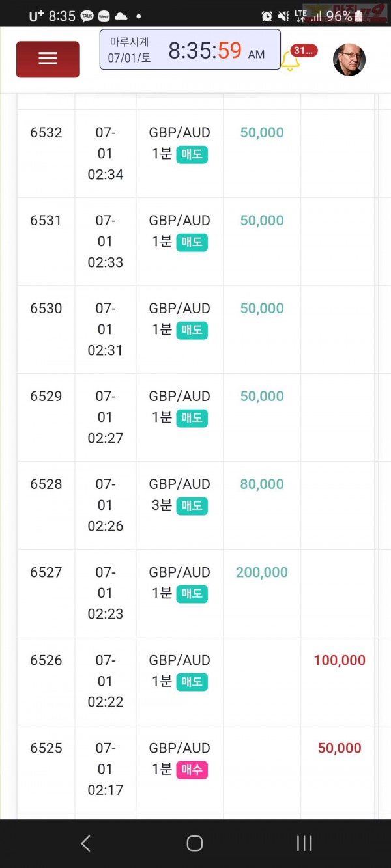
Task: Open the profile avatar picture
Action: click(x=349, y=60)
